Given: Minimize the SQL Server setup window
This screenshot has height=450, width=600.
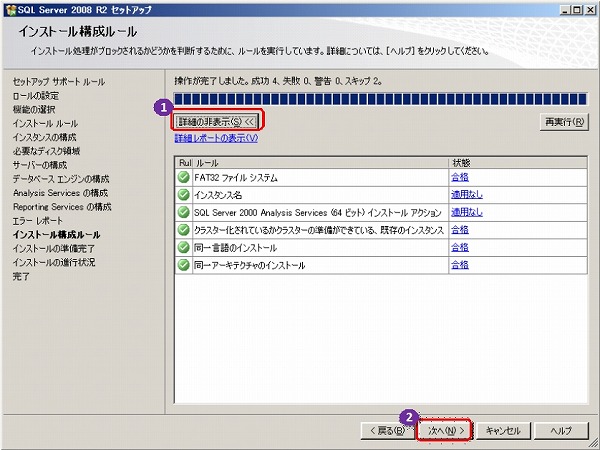Looking at the screenshot, I should [x=565, y=10].
